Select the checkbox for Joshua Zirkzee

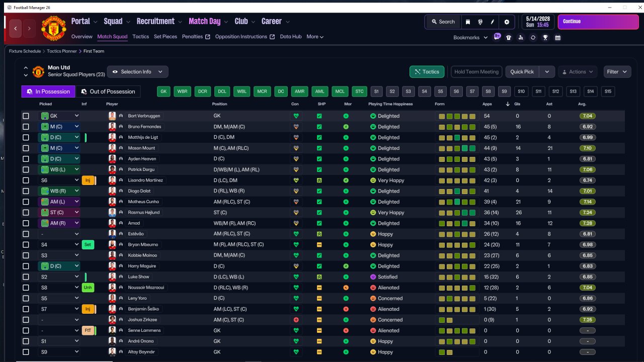(x=26, y=320)
